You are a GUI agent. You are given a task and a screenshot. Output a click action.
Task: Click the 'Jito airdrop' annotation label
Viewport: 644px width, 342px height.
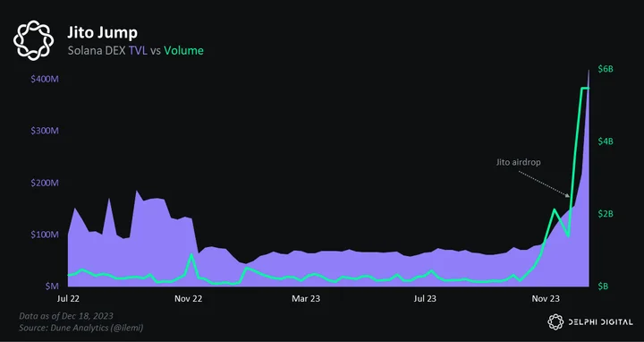[x=518, y=162]
